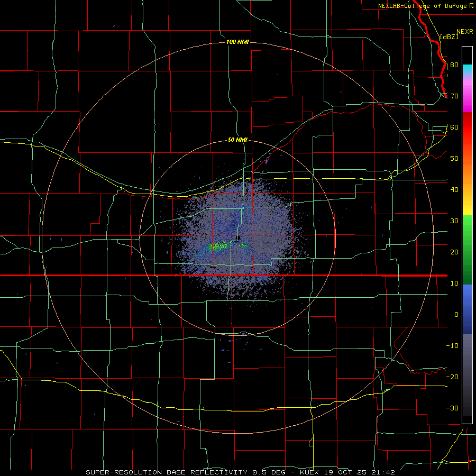Click the SUPER-RESOLUTION BASE REFLECTIVITY title text

167,472
